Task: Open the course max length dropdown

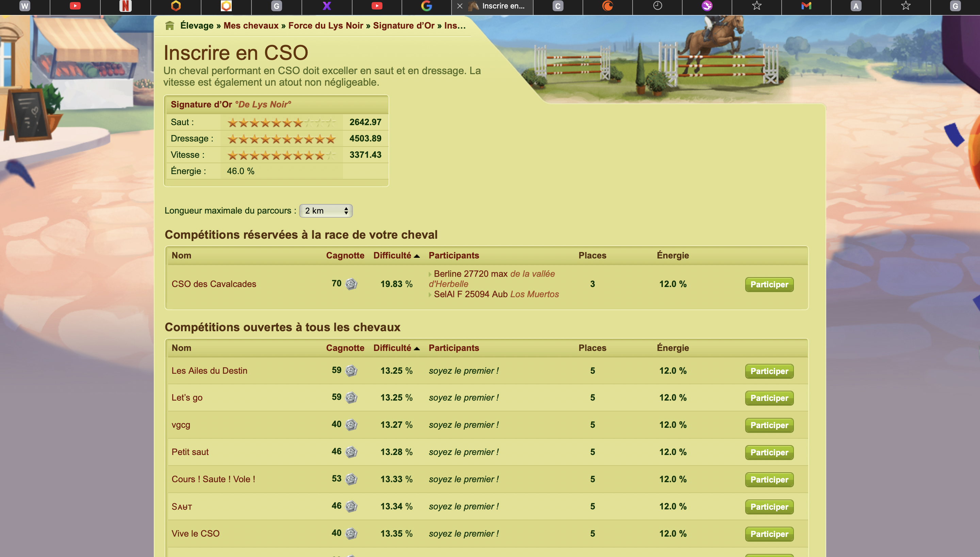Action: [x=325, y=211]
